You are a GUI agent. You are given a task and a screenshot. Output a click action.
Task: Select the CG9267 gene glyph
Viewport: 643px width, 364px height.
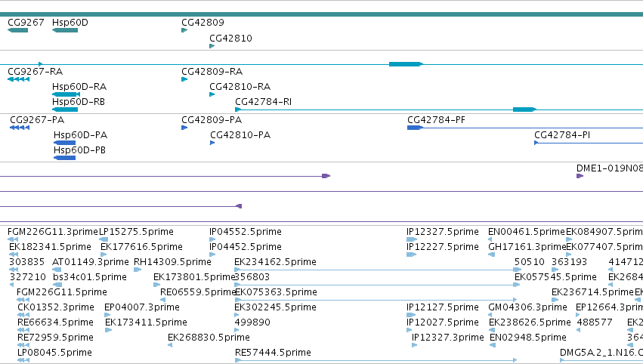(17, 30)
